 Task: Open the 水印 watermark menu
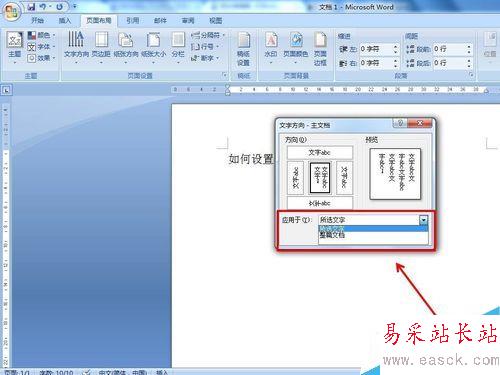271,48
